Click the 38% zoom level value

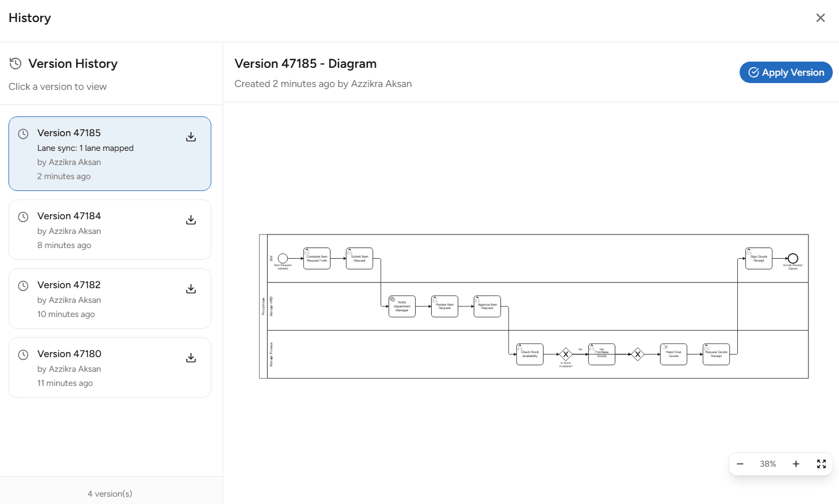[768, 464]
